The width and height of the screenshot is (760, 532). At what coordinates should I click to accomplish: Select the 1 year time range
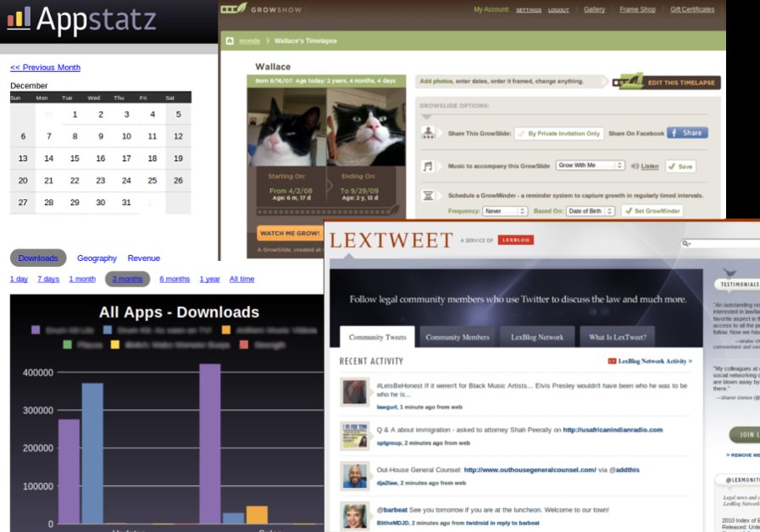coord(209,279)
